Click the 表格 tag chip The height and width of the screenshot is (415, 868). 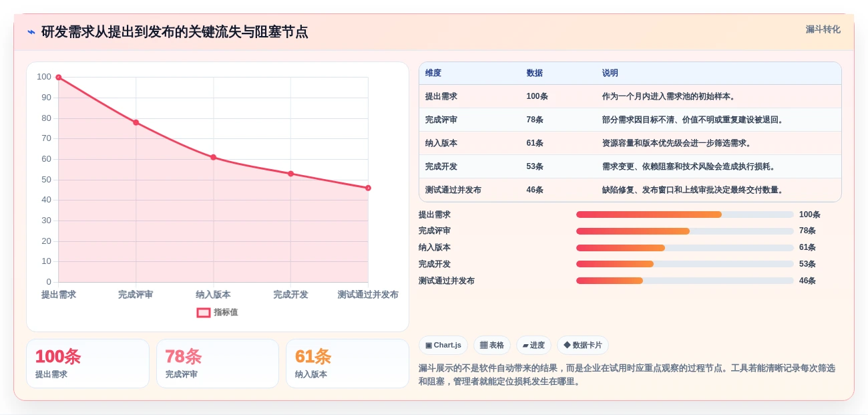pos(492,345)
